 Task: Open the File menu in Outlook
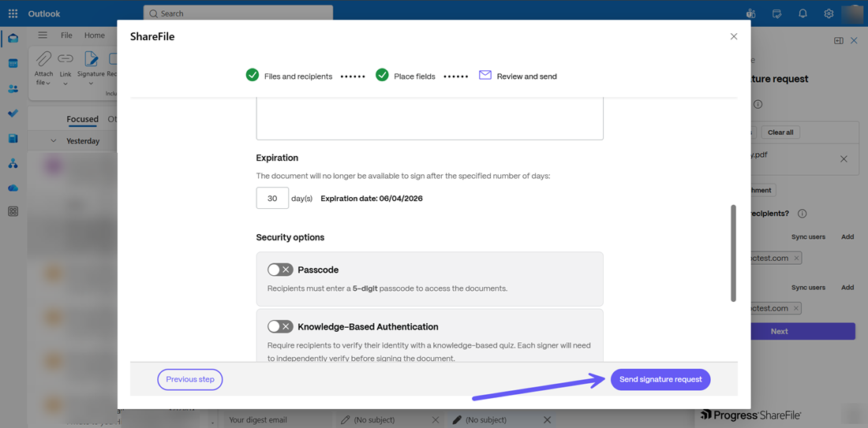tap(66, 35)
